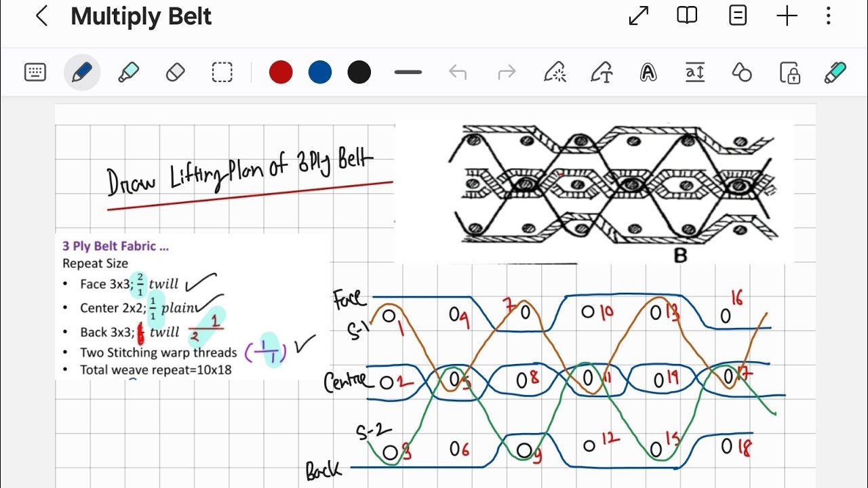
Task: Click the 3 Ply Belt Fabric heading
Action: tap(115, 246)
